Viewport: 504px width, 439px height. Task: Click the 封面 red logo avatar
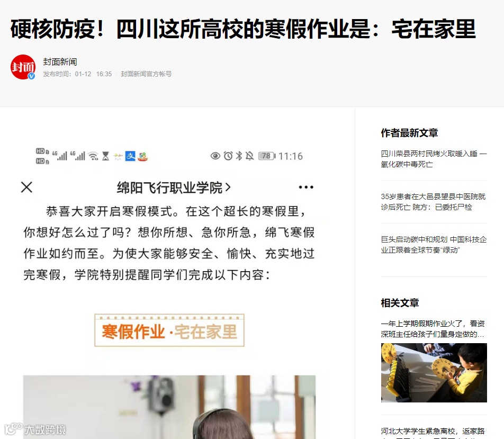tap(23, 67)
